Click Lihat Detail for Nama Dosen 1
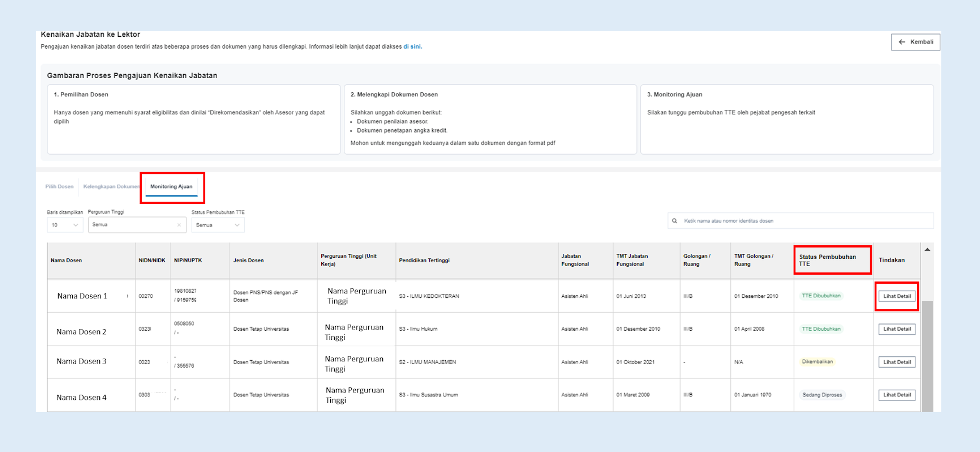 coord(897,296)
